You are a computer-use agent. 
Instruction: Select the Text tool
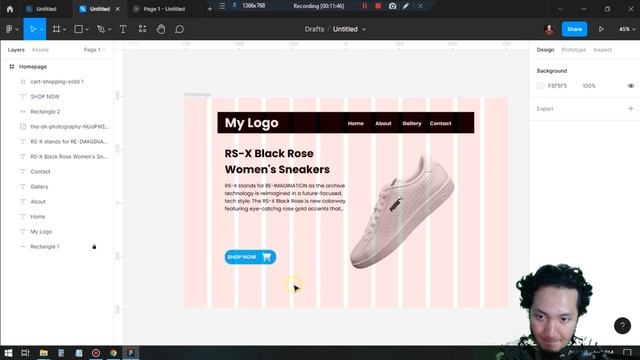click(123, 29)
